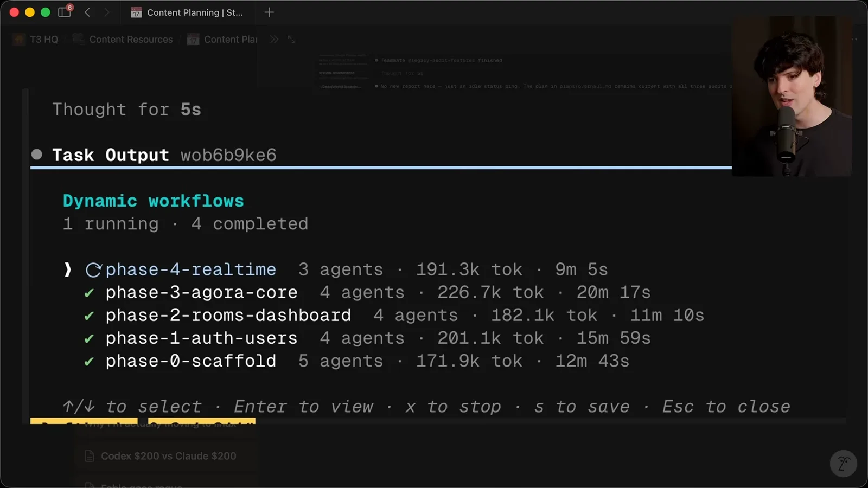Select the running phase-4-realtime workflow
Viewport: 868px width, 488px height.
(x=335, y=269)
